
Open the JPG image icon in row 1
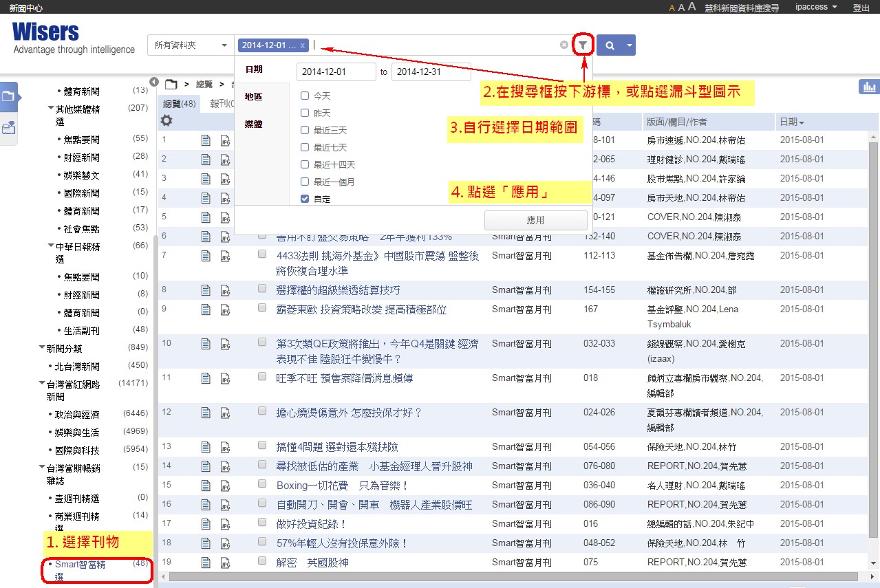pyautogui.click(x=225, y=140)
